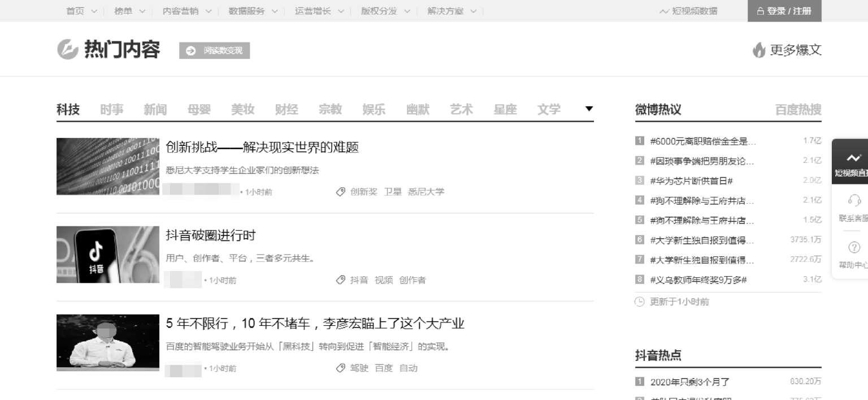The width and height of the screenshot is (868, 400).
Task: Switch to the 文学 category tab
Action: pos(549,109)
